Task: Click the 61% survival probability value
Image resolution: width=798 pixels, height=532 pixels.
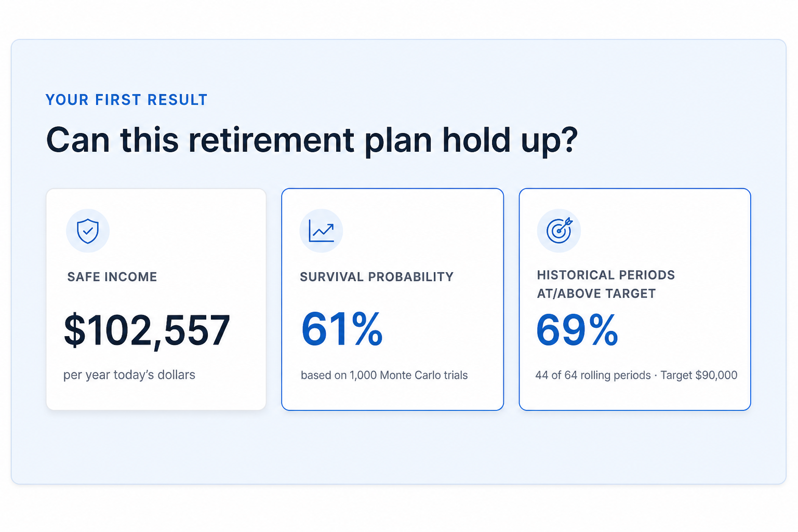Action: [x=342, y=329]
